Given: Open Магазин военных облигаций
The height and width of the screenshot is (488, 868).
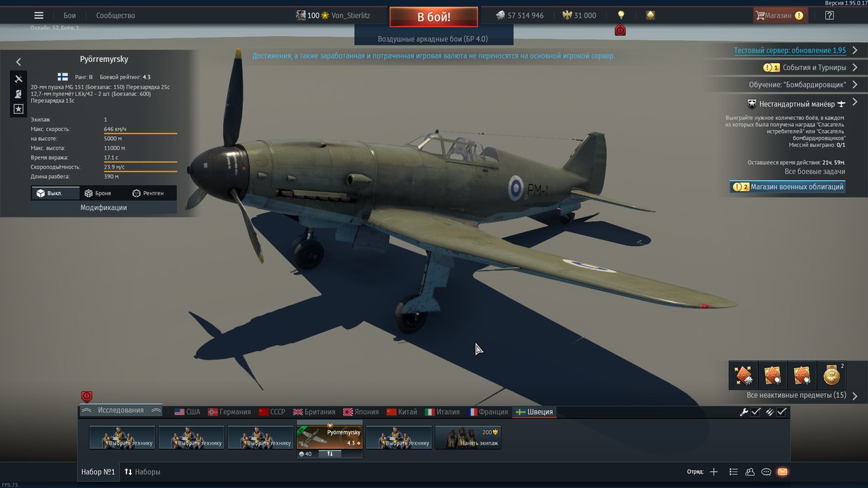Looking at the screenshot, I should [x=787, y=187].
